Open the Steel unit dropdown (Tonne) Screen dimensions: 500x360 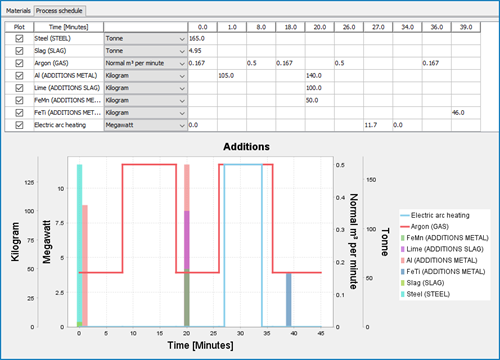(145, 39)
